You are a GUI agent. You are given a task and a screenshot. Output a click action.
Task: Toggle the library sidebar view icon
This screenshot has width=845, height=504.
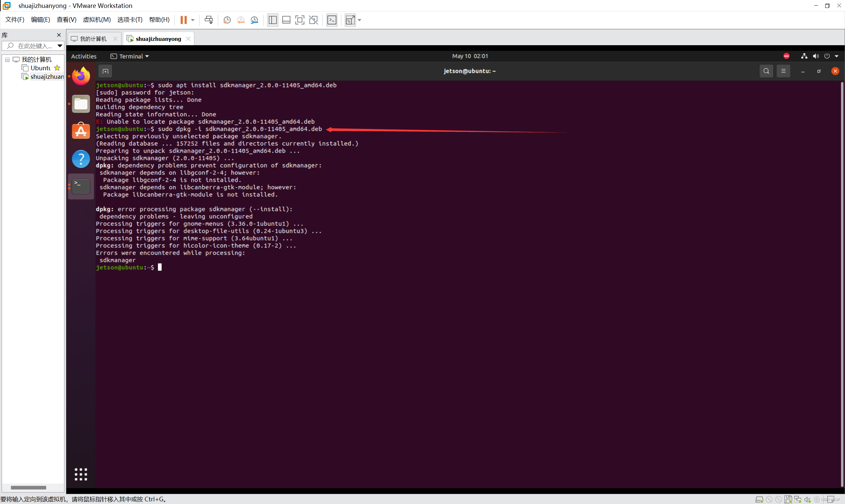point(273,20)
